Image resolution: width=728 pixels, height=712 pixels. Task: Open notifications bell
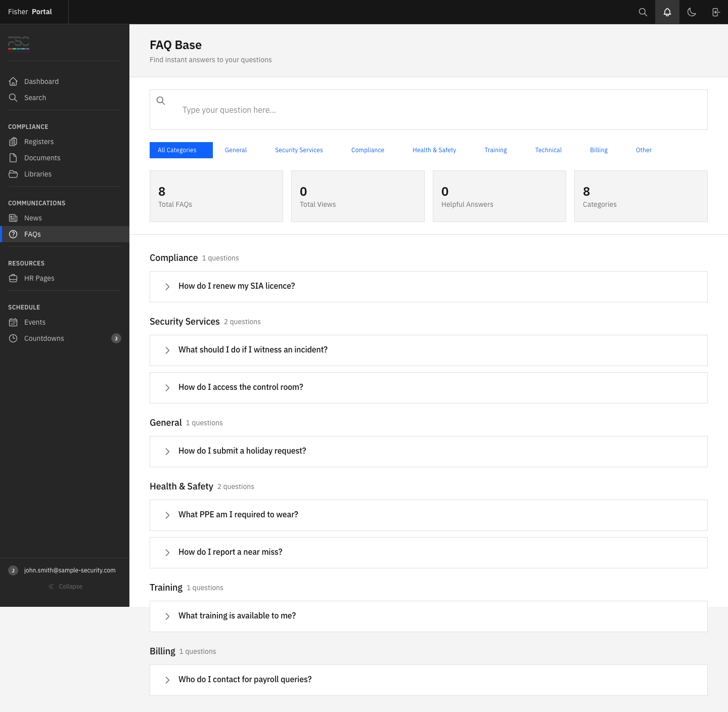click(667, 12)
